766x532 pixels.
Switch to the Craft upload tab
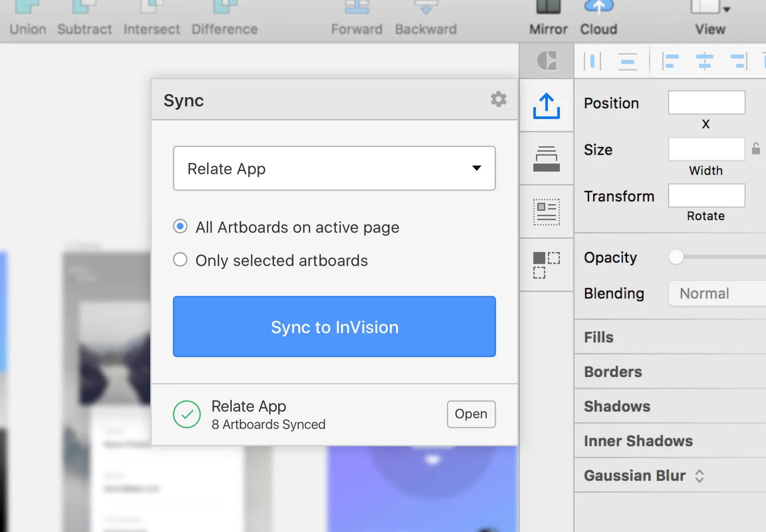546,106
